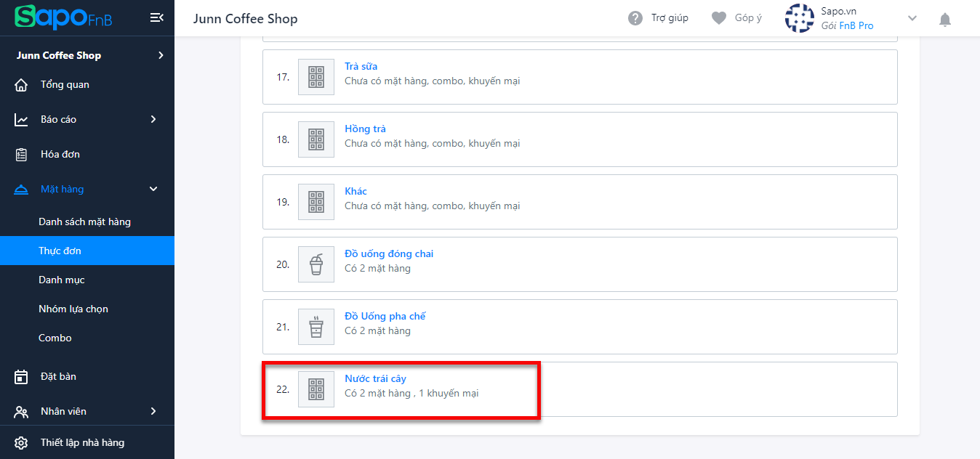Image resolution: width=980 pixels, height=459 pixels.
Task: Collapse the sidebar with the menu toggle icon
Action: tap(156, 18)
